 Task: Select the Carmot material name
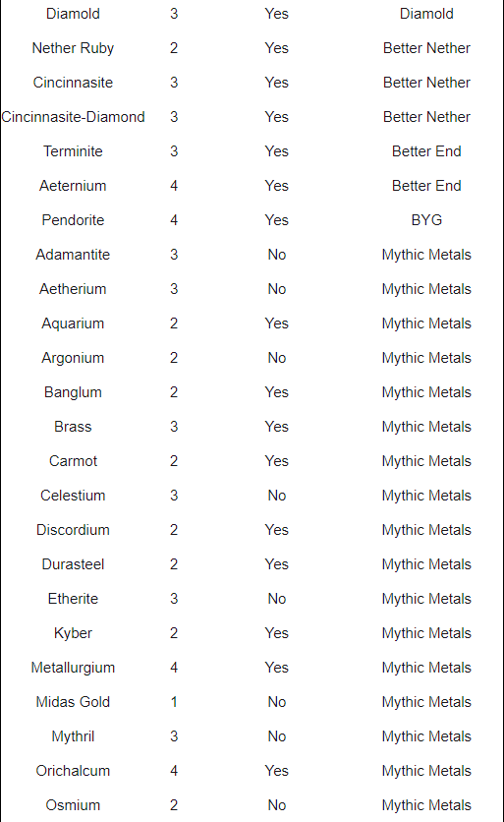(73, 461)
